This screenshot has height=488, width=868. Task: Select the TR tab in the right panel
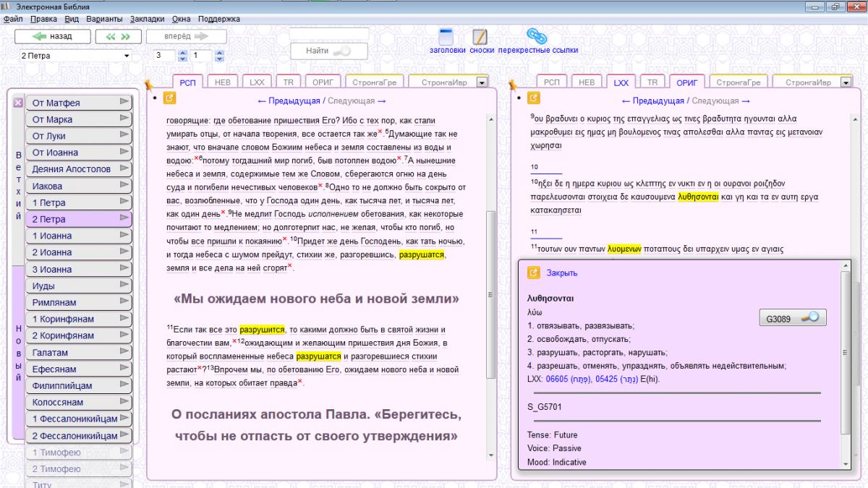pyautogui.click(x=652, y=82)
